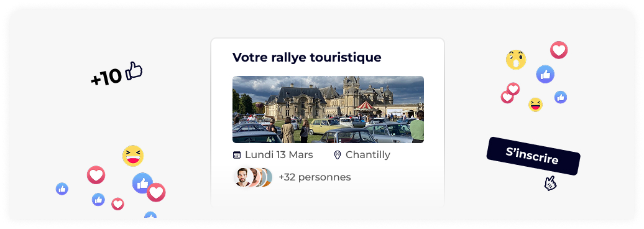
Task: Click the S'inscrire button
Action: (533, 156)
